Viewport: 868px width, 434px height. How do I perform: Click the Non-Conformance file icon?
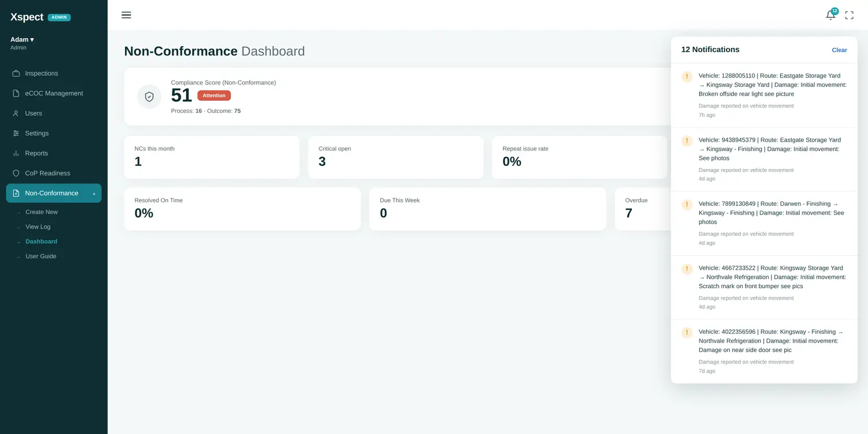[16, 193]
